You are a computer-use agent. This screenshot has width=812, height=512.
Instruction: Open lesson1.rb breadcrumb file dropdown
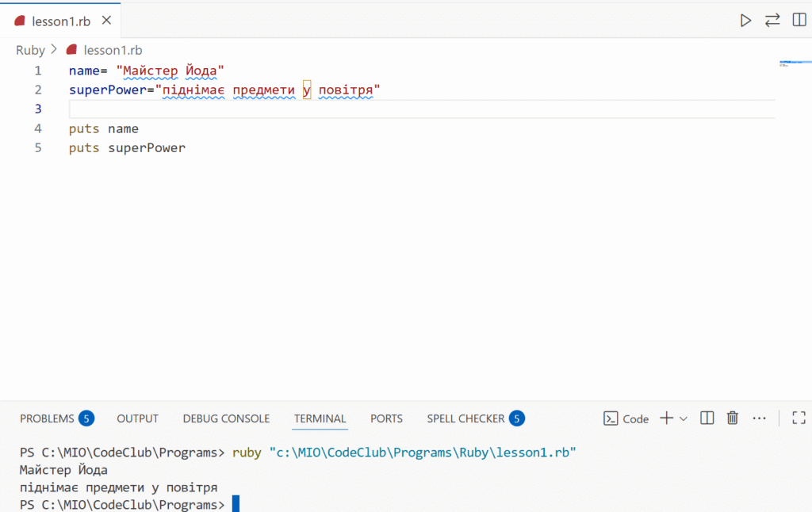click(113, 50)
